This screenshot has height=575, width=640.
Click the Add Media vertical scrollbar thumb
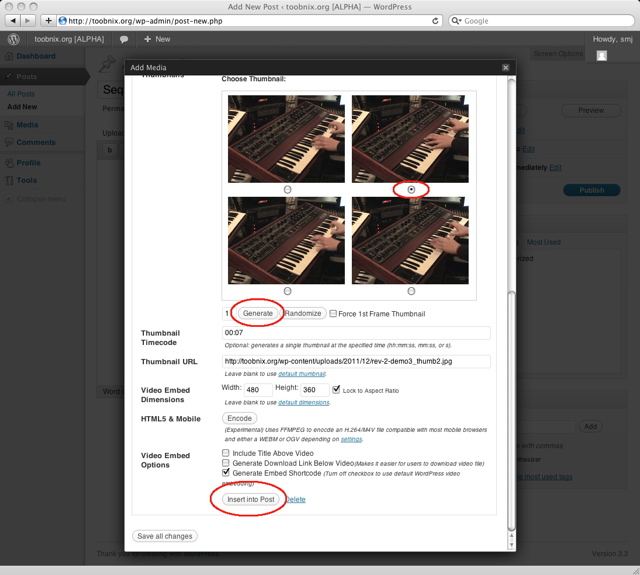511,410
